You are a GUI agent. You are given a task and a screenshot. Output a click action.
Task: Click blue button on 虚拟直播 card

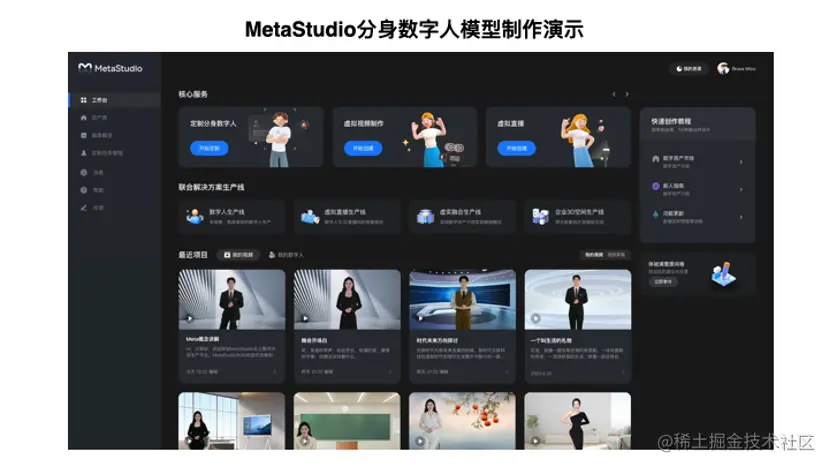pyautogui.click(x=516, y=148)
